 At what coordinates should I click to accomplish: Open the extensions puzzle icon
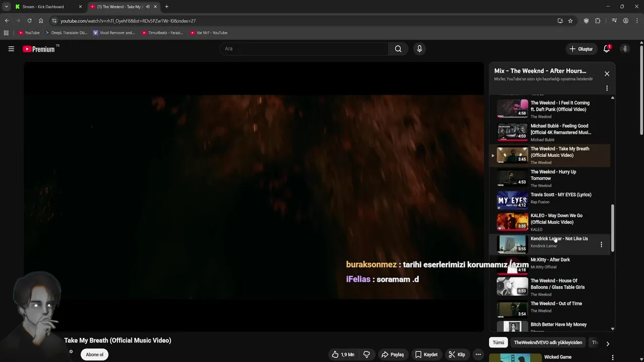pos(598,21)
